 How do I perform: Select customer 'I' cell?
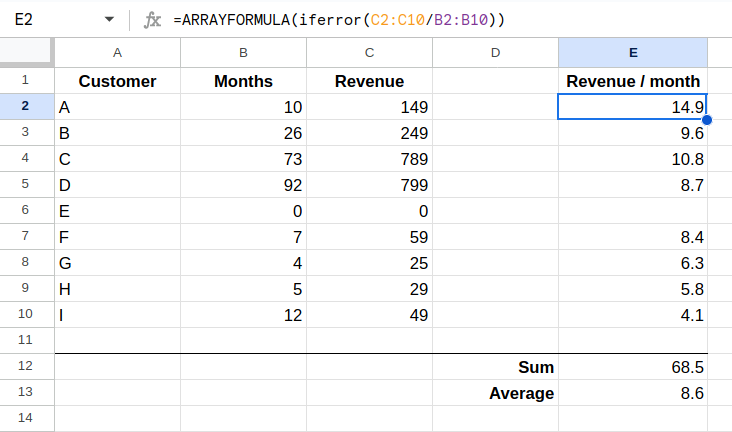coord(118,315)
